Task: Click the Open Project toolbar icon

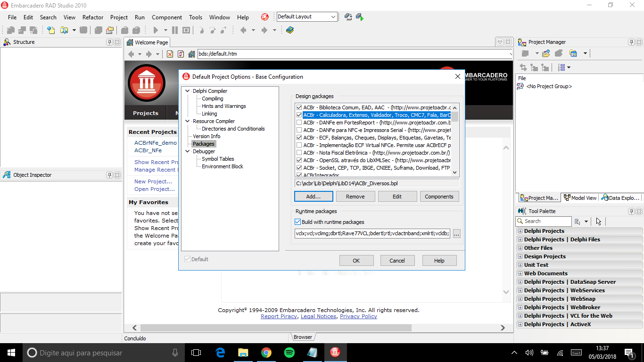Action: 110,30
